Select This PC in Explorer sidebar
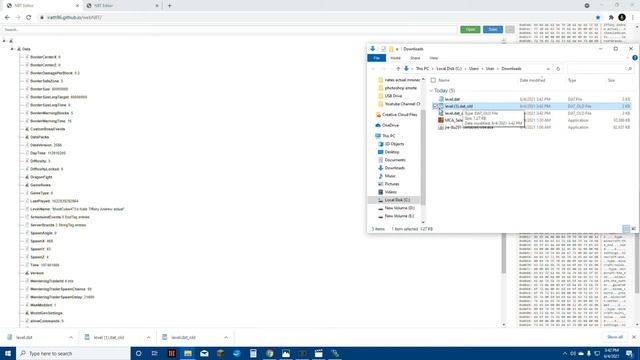 click(385, 136)
